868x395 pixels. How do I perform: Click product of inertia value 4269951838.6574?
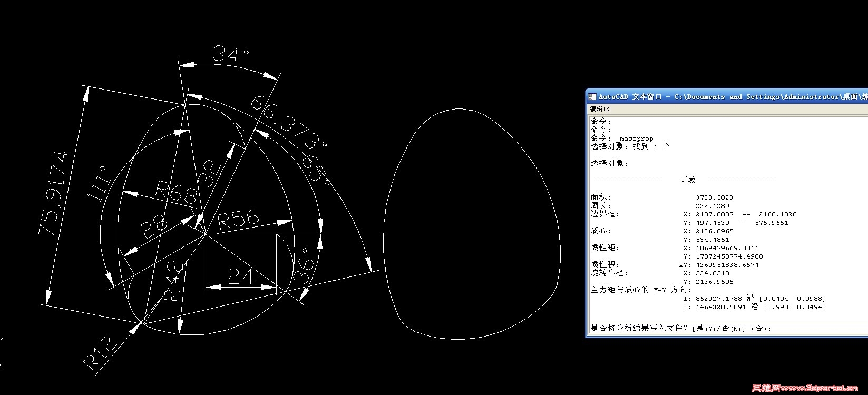727,265
